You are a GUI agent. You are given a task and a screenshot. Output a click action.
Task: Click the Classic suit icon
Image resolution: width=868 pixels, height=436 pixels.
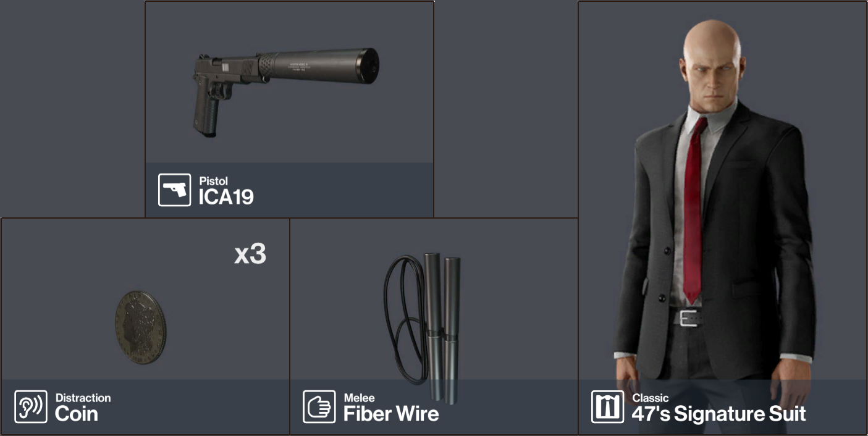coord(607,407)
